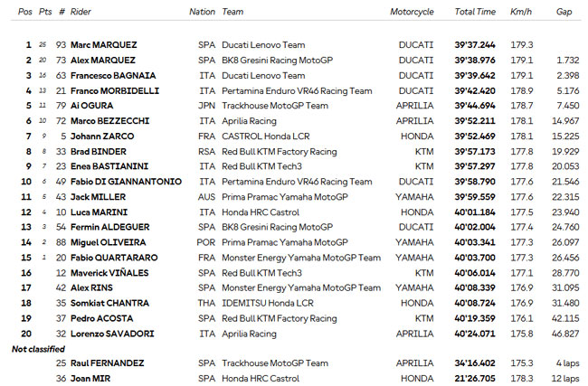Open Franco MORBIDELLI's entry
This screenshot has height=386, width=588.
tap(115, 91)
